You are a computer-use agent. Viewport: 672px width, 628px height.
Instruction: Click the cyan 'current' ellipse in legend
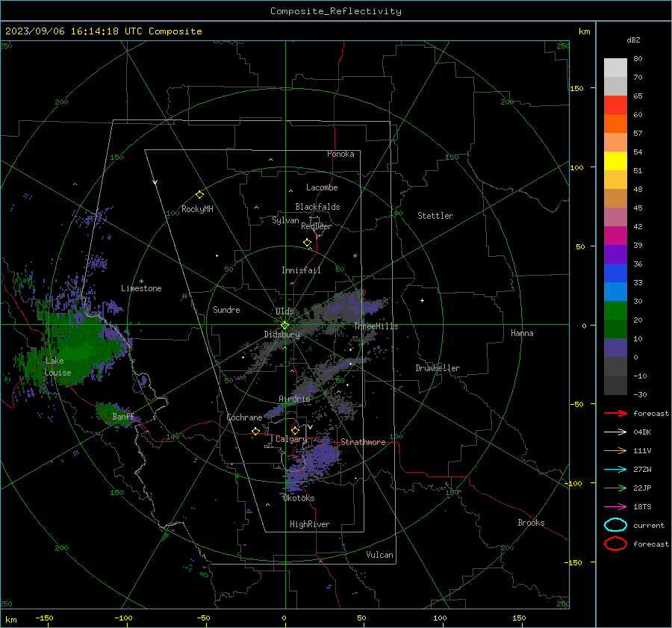(x=615, y=525)
